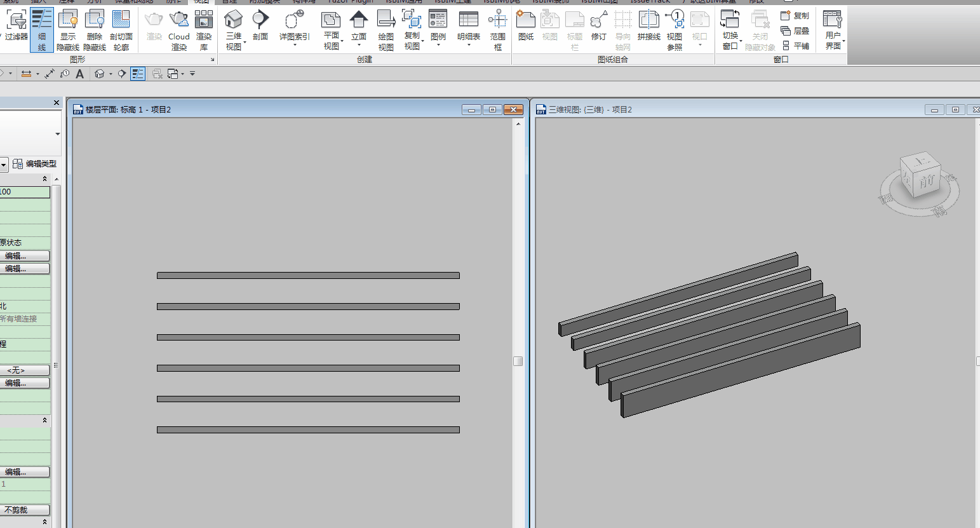Open the 三维视图 3D view dropdown

point(234,30)
